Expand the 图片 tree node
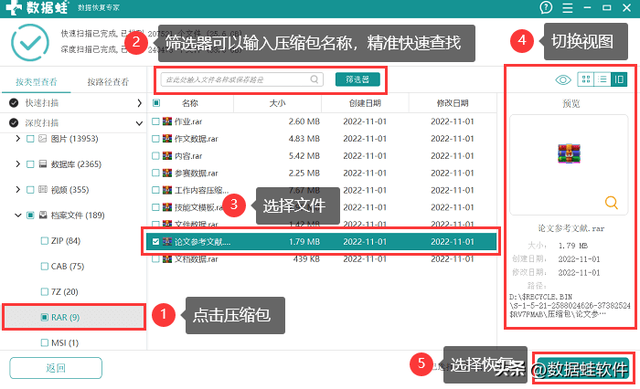 point(18,139)
